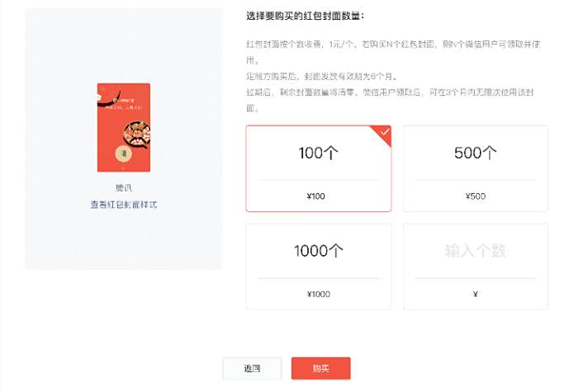Pick the 1000个 quantity option

coord(319,267)
